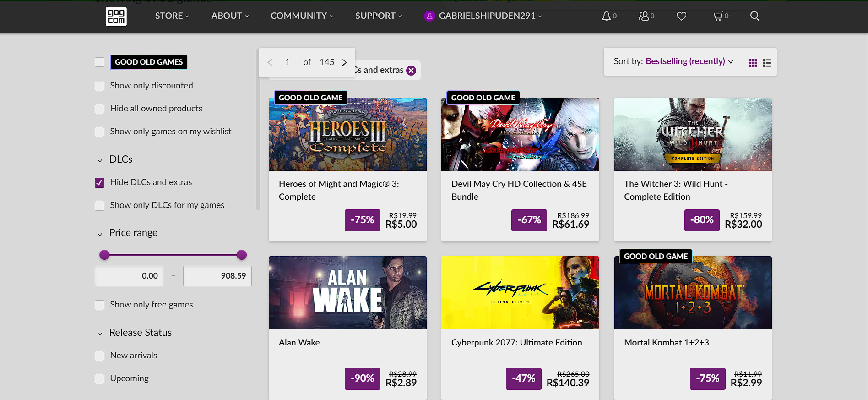Click the GOG.com logo
Screen dimensions: 868x400
coord(116,16)
